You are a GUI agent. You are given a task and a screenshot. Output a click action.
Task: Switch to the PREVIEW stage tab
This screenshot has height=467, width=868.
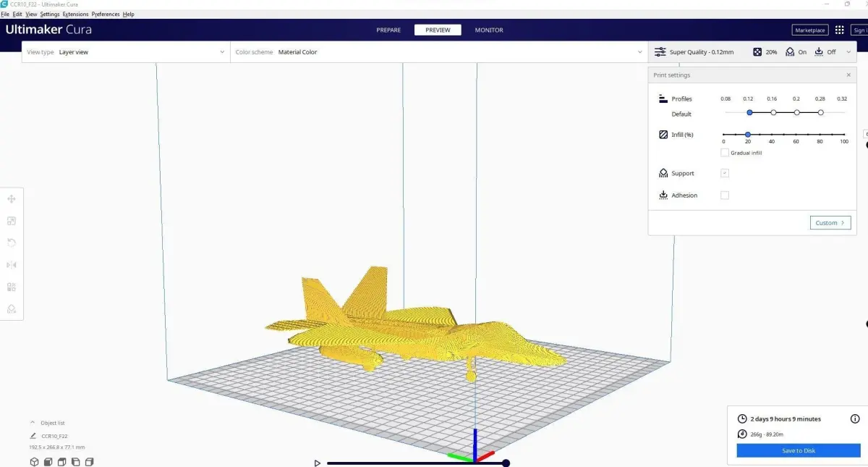pos(438,30)
